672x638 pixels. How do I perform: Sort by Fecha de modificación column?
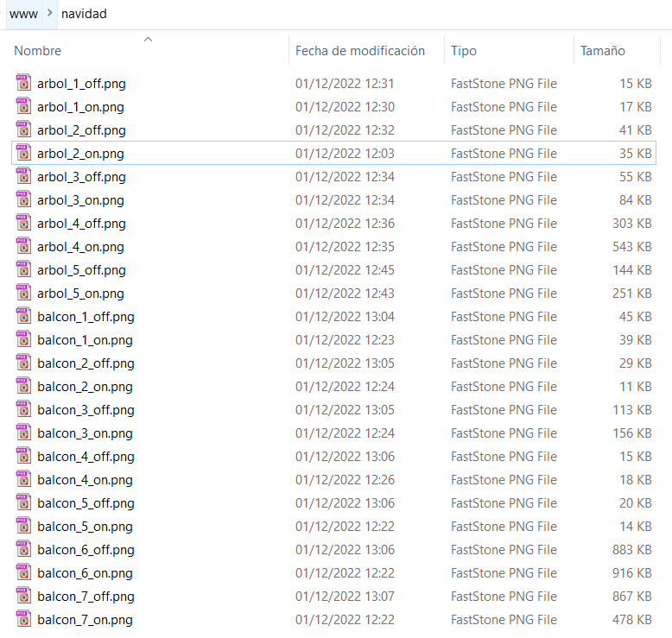tap(360, 51)
